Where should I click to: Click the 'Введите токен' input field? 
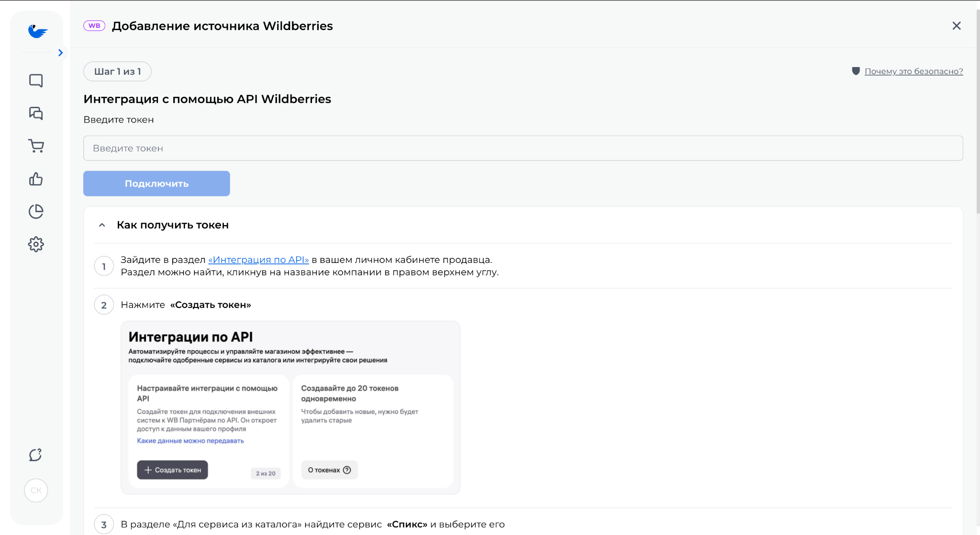(x=523, y=148)
